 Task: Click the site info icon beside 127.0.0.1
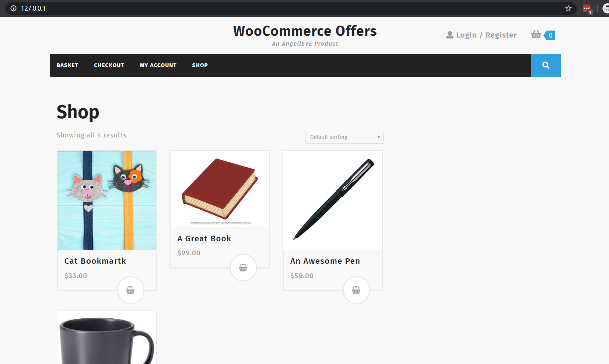14,8
